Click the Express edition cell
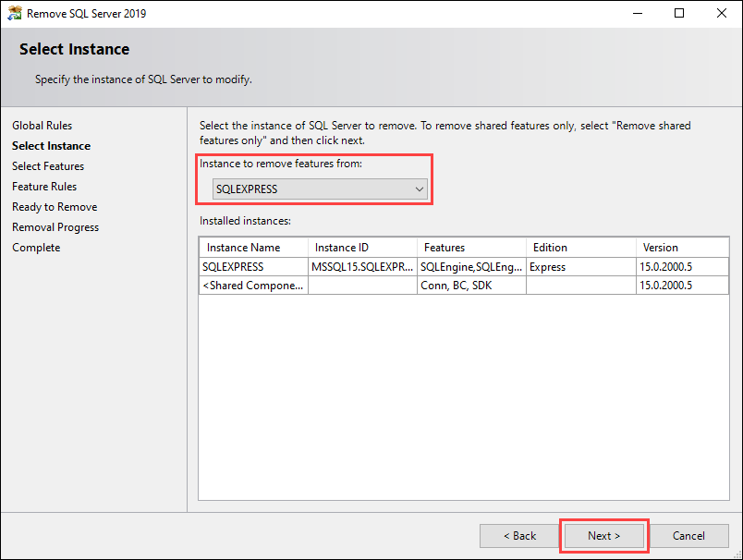Screen dimensions: 743x560 point(581,267)
